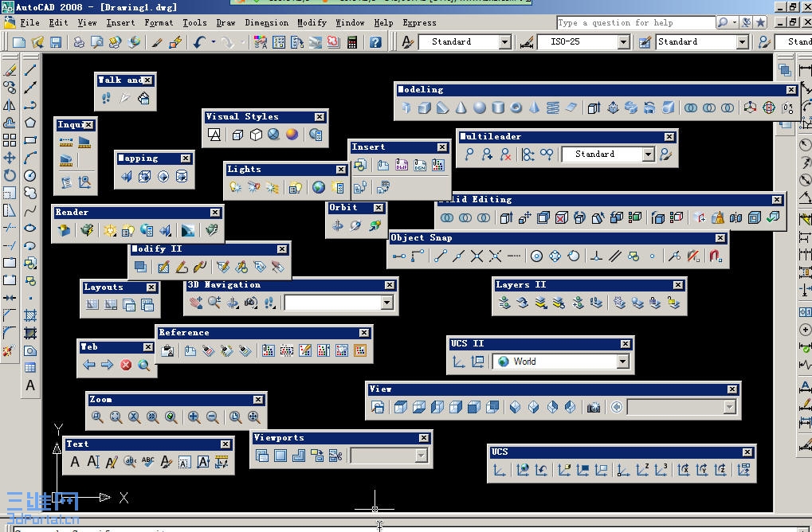Open View toolbar named views dropdown

tap(730, 407)
